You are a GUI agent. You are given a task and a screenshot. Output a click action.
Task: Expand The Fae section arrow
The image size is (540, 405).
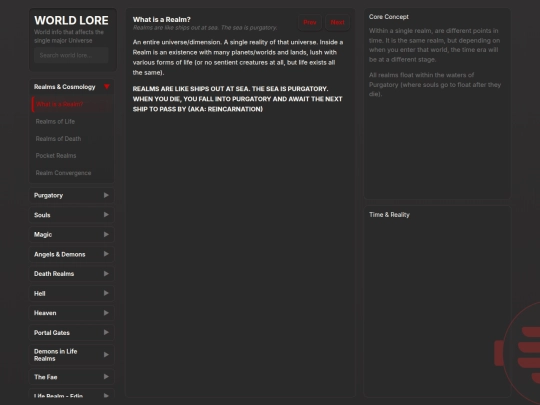(106, 377)
